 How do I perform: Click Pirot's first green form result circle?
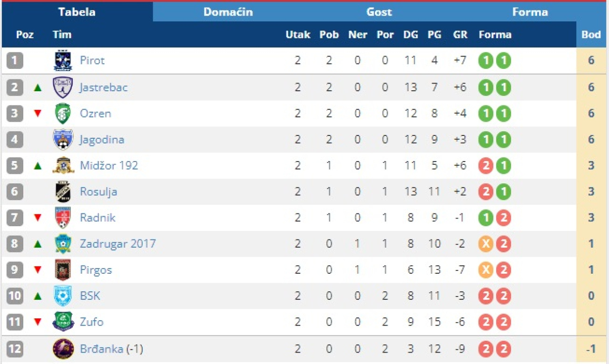coord(486,61)
